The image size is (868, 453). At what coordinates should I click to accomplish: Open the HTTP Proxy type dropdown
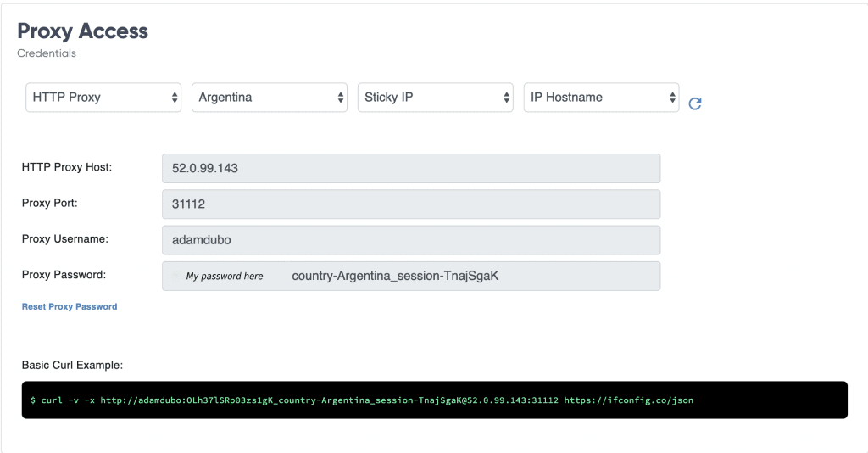(x=103, y=98)
